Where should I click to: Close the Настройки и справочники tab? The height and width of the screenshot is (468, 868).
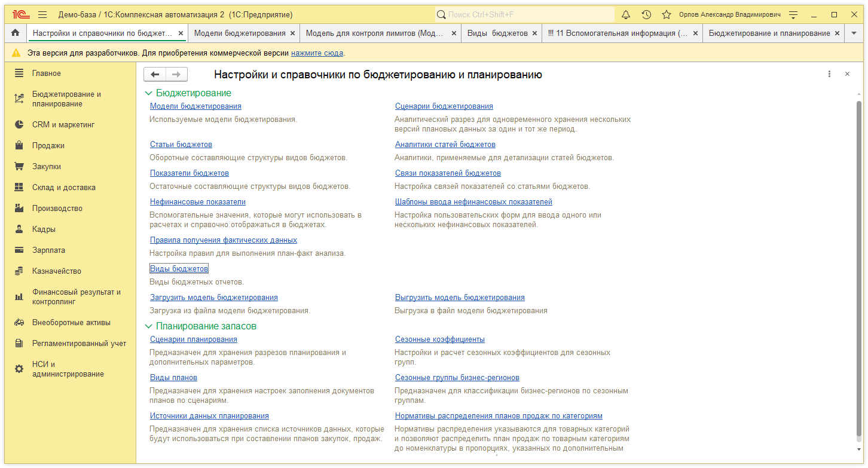(x=181, y=33)
